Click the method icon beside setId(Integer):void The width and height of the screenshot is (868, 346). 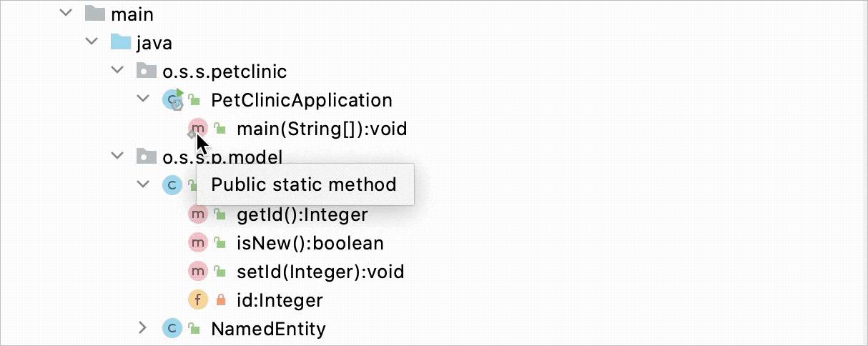(197, 272)
